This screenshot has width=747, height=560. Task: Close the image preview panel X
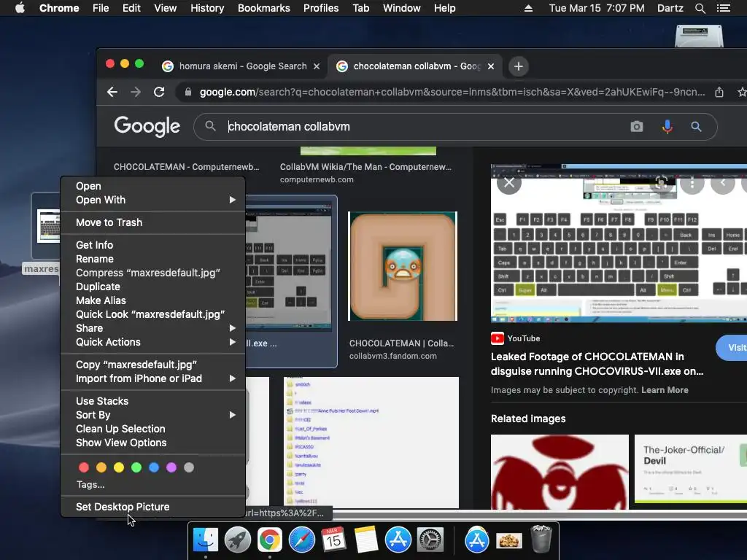509,182
